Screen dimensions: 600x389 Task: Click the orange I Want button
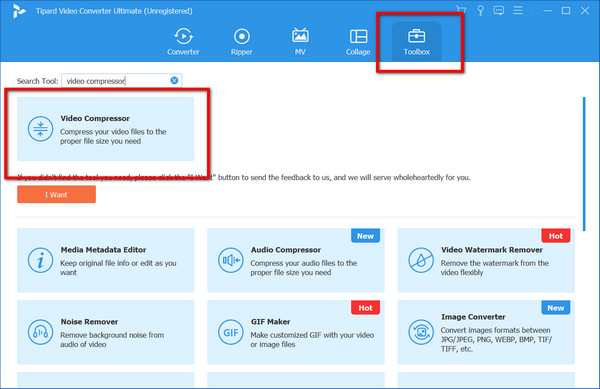click(56, 194)
